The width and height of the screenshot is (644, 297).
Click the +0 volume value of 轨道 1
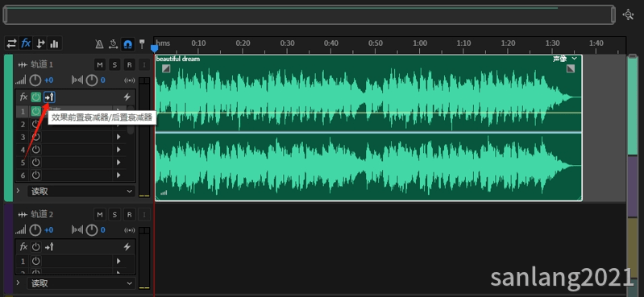click(48, 80)
